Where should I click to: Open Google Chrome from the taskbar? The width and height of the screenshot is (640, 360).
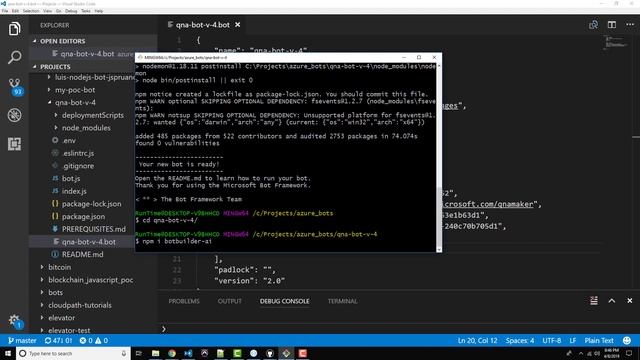point(172,353)
